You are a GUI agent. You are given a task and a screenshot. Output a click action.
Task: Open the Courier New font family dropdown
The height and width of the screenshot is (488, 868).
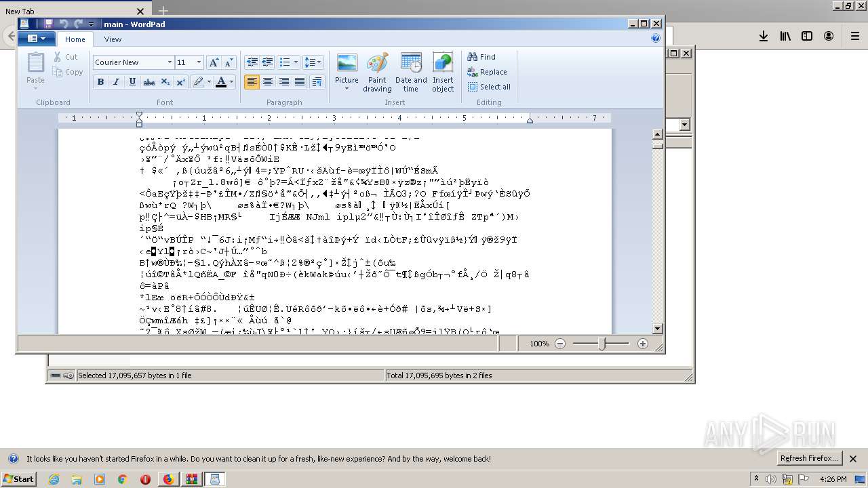coord(170,62)
